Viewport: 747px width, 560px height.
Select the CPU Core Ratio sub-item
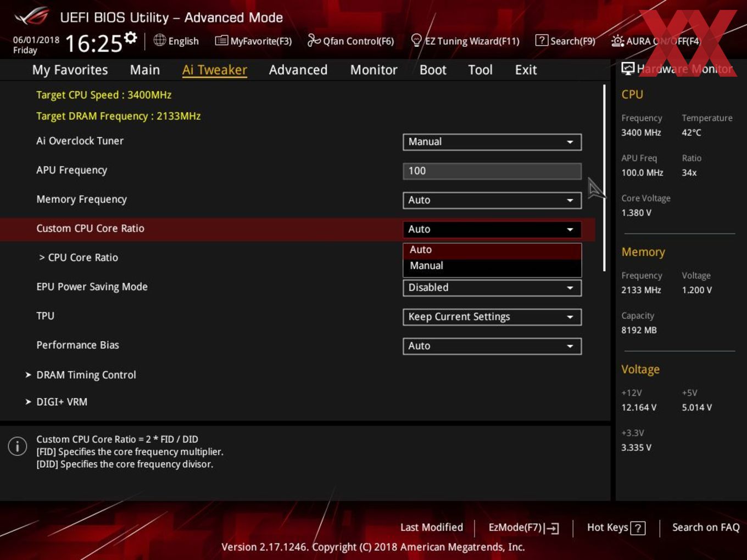coord(79,257)
